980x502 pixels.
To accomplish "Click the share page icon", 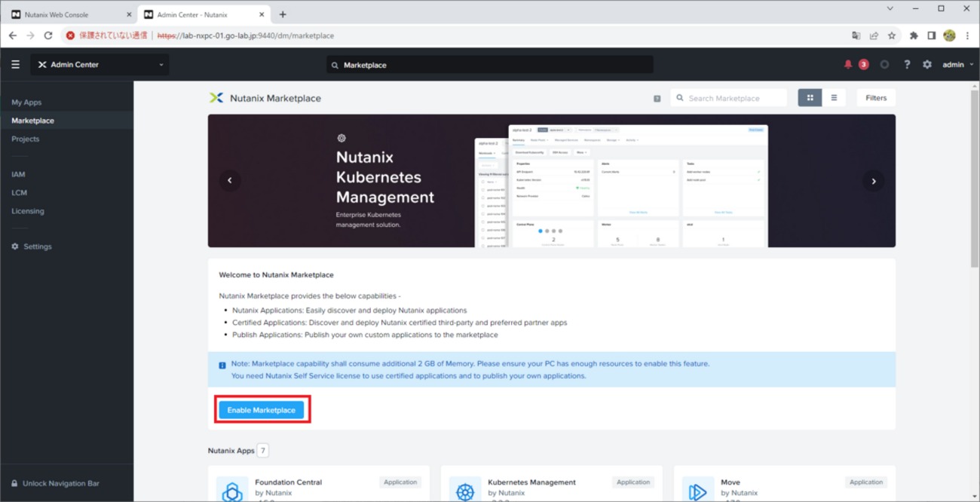I will coord(874,35).
